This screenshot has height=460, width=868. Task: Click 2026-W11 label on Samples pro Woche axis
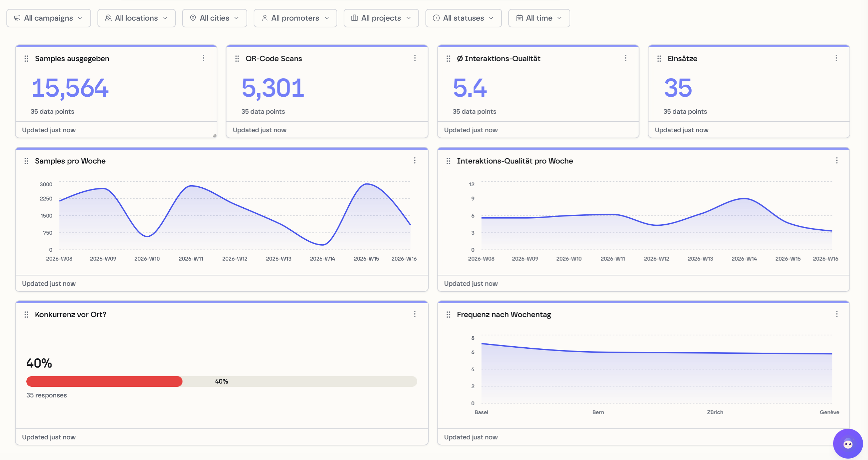191,259
